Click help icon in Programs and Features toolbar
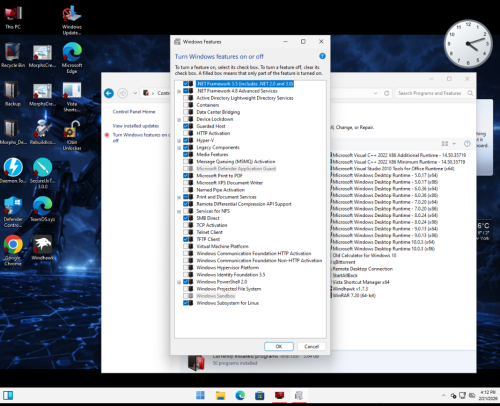 [467, 143]
